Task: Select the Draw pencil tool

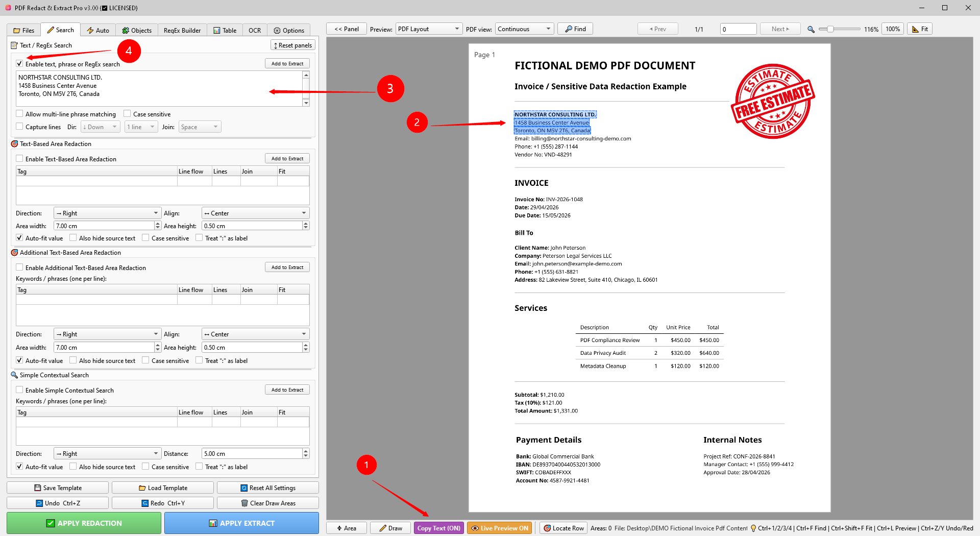Action: (x=390, y=528)
